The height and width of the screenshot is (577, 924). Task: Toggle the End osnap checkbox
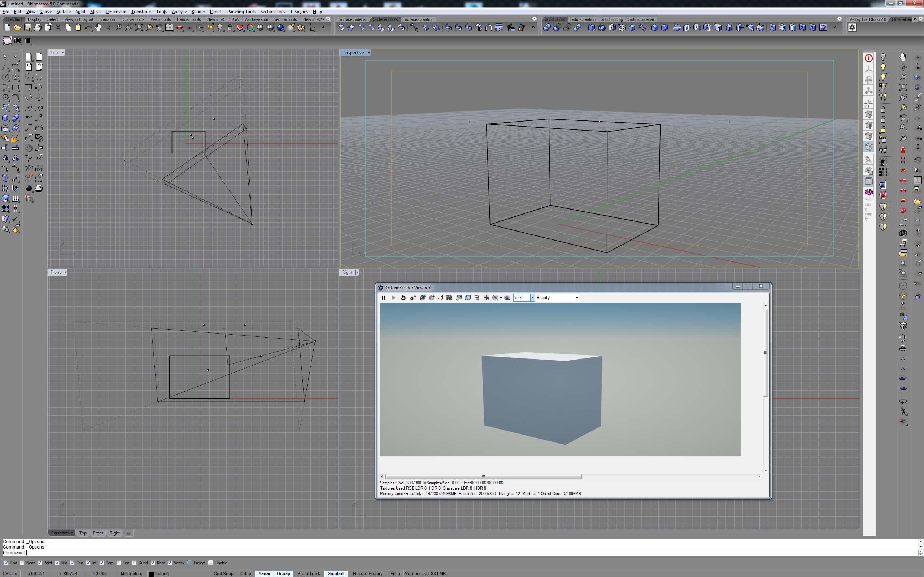tap(6, 563)
